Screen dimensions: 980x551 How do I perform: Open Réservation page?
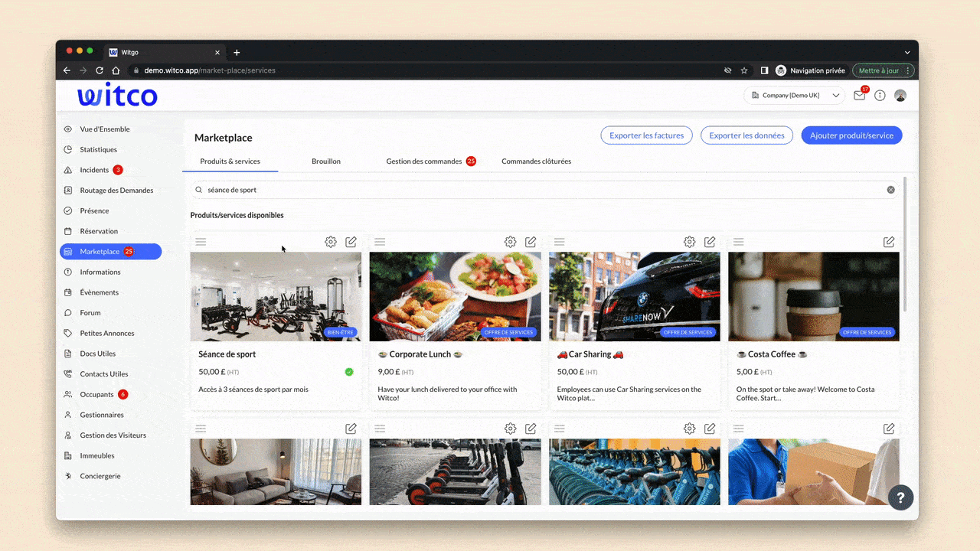(99, 231)
